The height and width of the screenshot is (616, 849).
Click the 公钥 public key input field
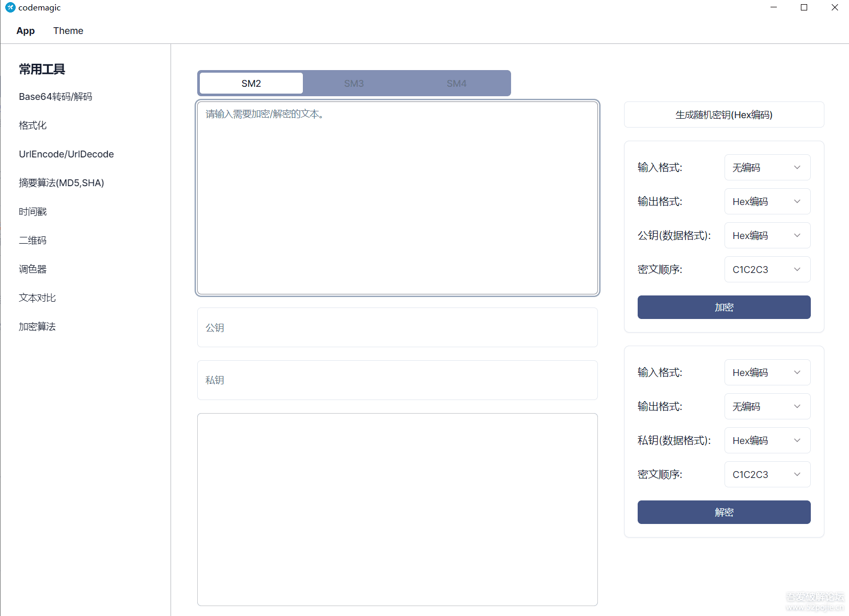(397, 327)
